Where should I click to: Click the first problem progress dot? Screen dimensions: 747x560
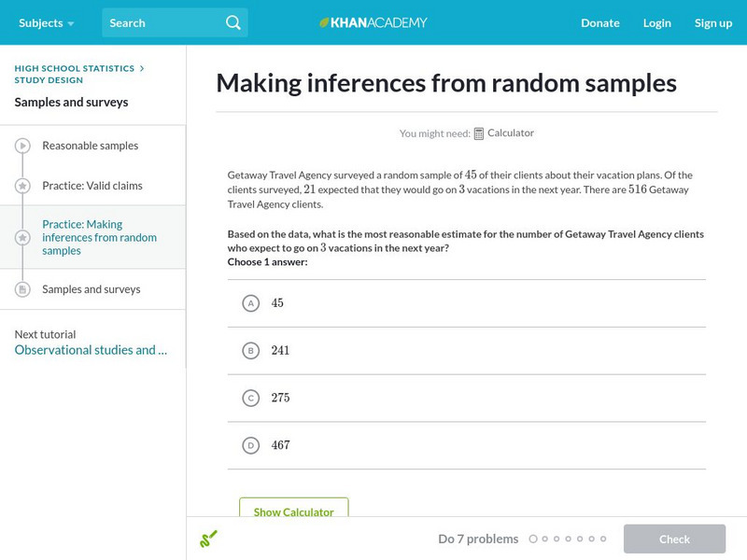[533, 539]
